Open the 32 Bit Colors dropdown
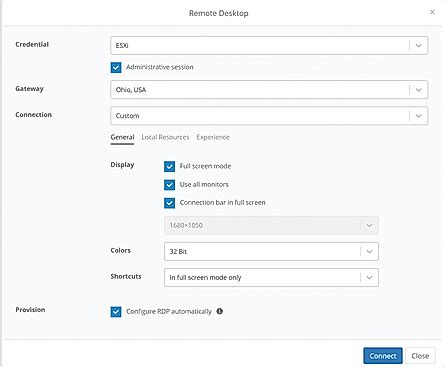The width and height of the screenshot is (444, 368). [x=271, y=251]
